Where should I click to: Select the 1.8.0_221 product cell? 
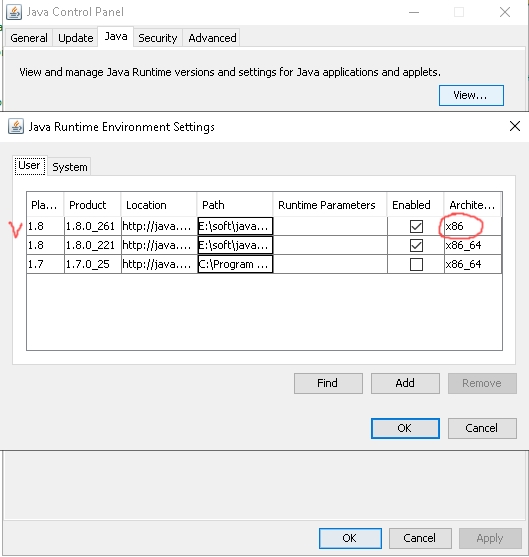tap(93, 245)
